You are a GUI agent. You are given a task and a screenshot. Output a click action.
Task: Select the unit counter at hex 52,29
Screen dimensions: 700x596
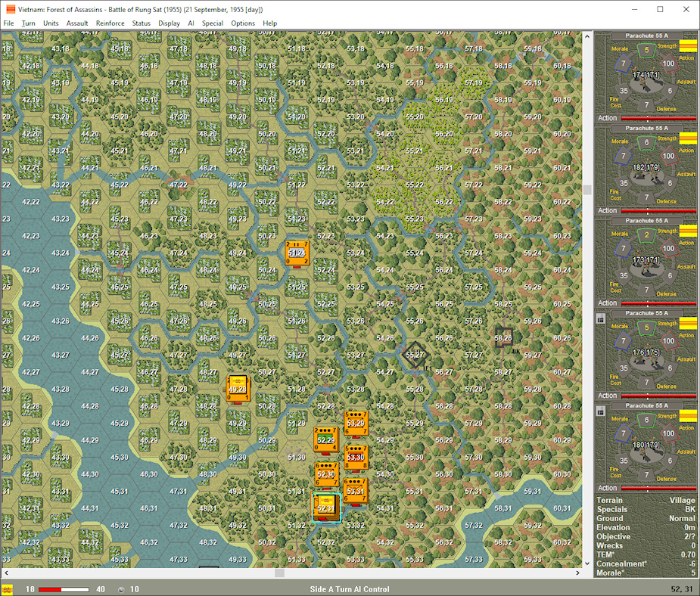[x=326, y=440]
